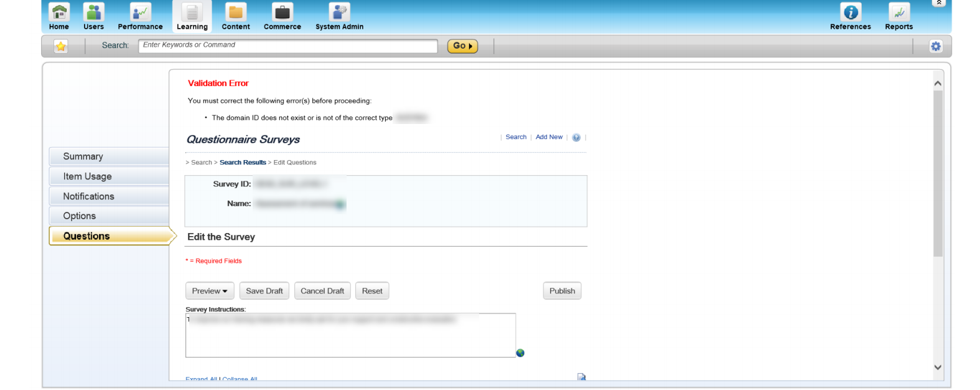Viewport: 980px width, 390px height.
Task: Click the Edit the Survey heading
Action: tap(221, 237)
